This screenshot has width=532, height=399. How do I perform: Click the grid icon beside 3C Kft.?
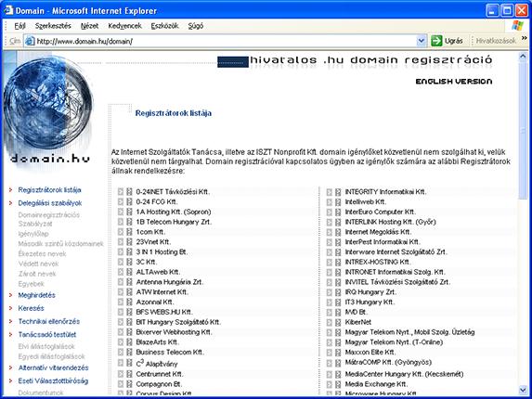(129, 262)
